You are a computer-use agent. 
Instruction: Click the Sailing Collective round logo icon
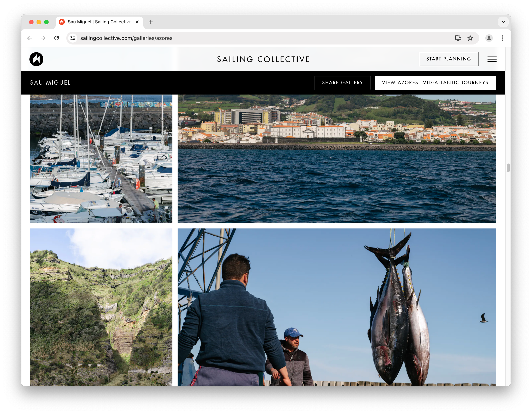click(36, 59)
